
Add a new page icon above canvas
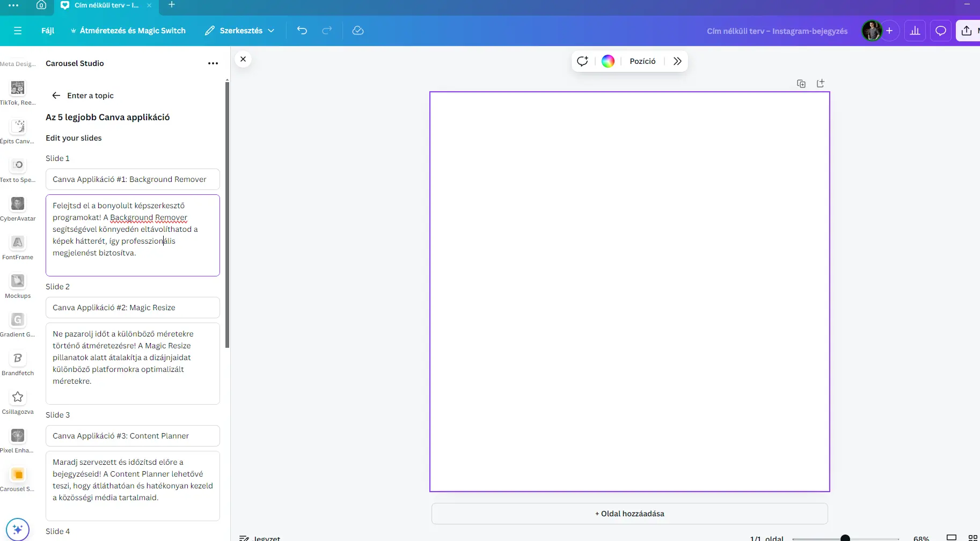(821, 84)
